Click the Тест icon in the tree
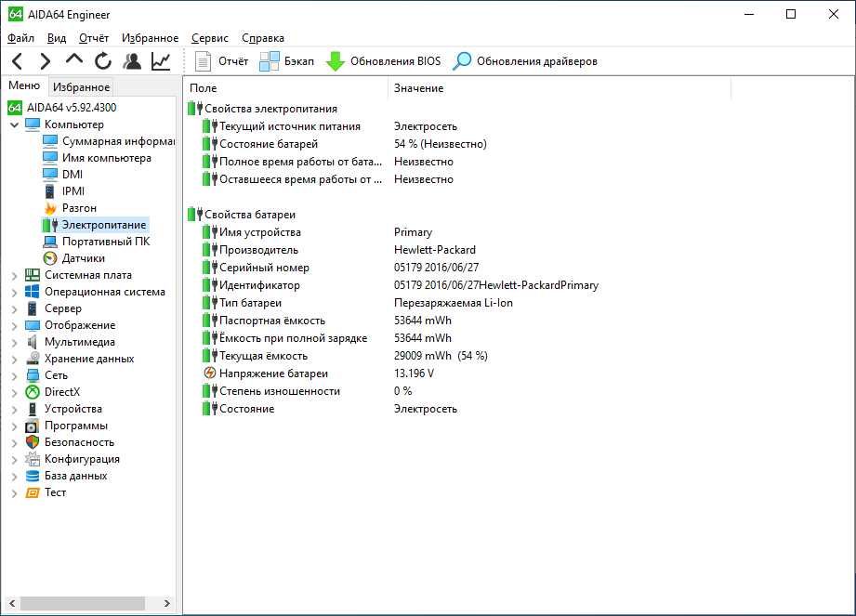This screenshot has height=616, width=856. (33, 492)
